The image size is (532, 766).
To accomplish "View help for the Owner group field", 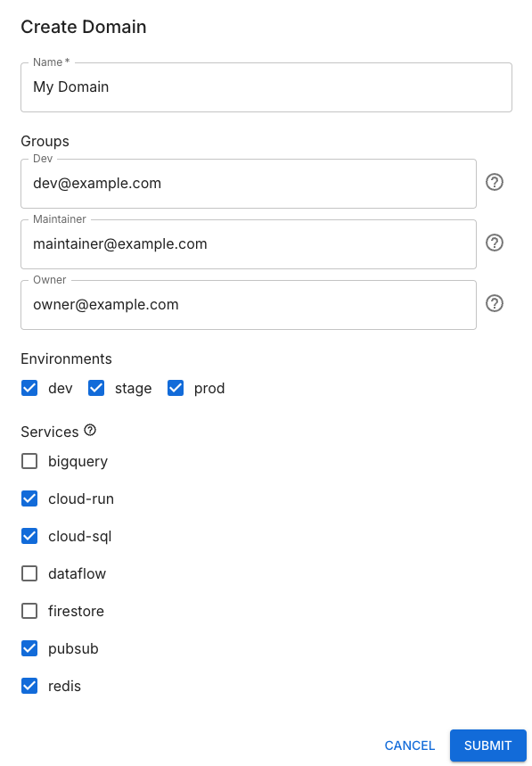I will point(495,303).
